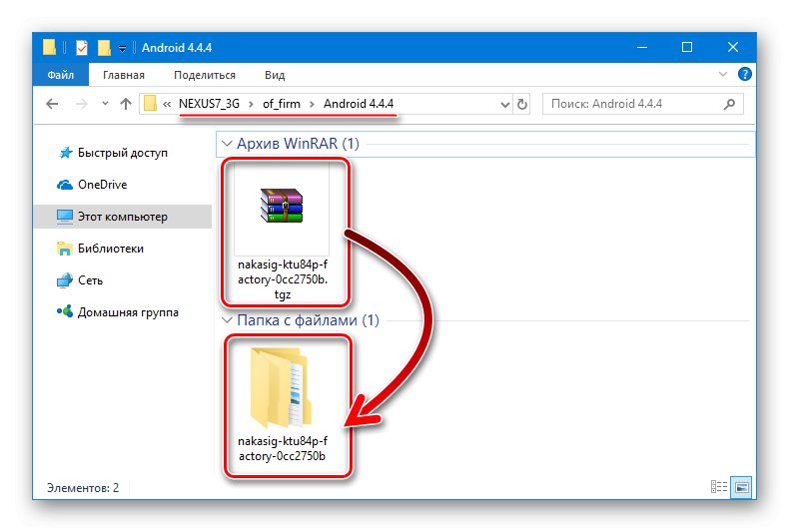Viewport: 789px width, 532px height.
Task: Click the Архив WinRAR (1) group header text
Action: click(x=298, y=144)
